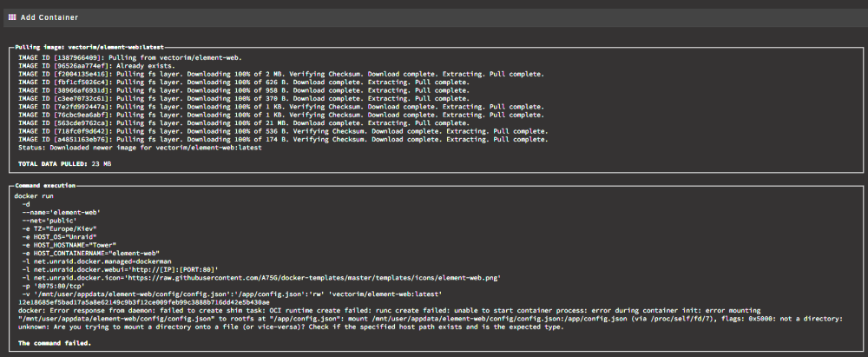Select the layer line for fbf1cf5026c4
The image size is (868, 357).
click(244, 82)
